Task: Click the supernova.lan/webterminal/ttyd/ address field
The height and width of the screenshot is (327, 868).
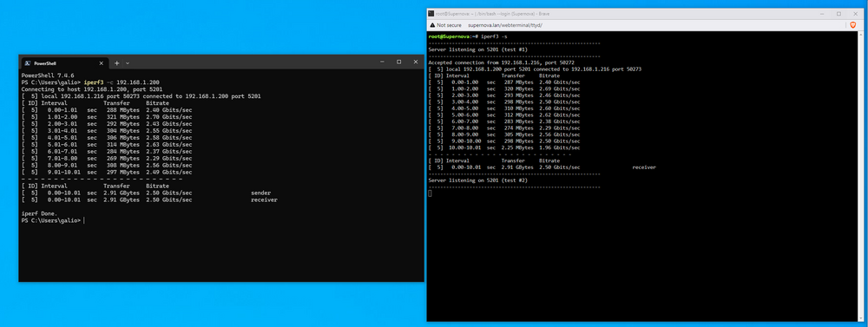Action: coord(505,25)
